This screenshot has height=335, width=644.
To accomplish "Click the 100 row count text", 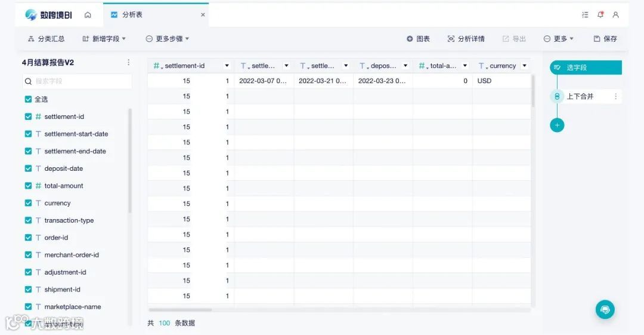I will [165, 323].
